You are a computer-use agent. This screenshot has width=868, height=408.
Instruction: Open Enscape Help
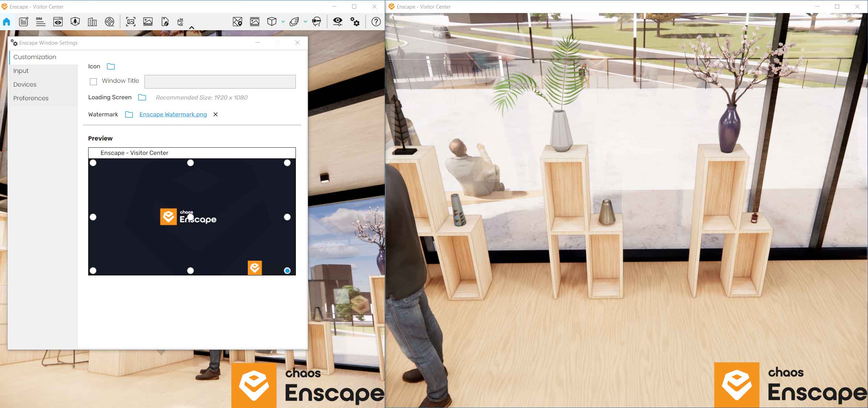tap(375, 22)
